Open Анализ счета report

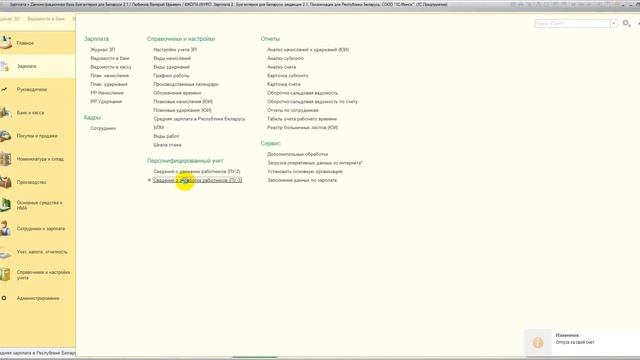[x=282, y=67]
